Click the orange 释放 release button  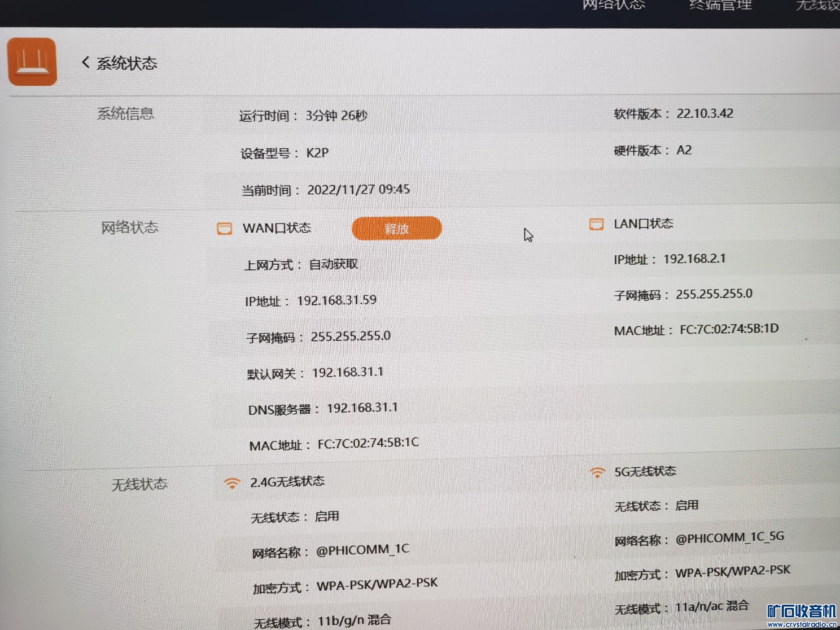point(397,228)
